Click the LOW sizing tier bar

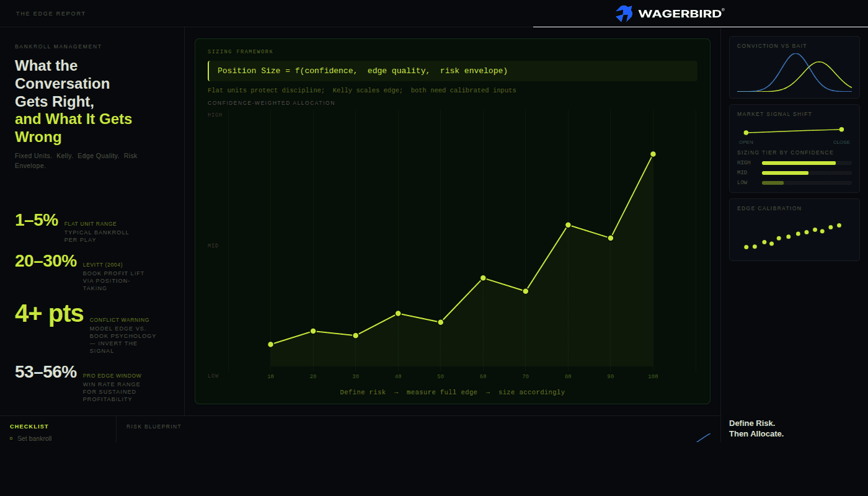click(807, 183)
